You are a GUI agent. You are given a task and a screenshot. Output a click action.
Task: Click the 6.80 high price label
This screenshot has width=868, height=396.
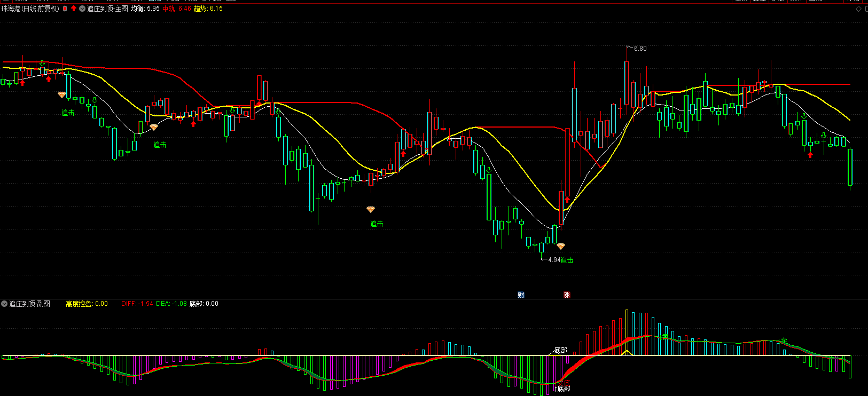(640, 49)
